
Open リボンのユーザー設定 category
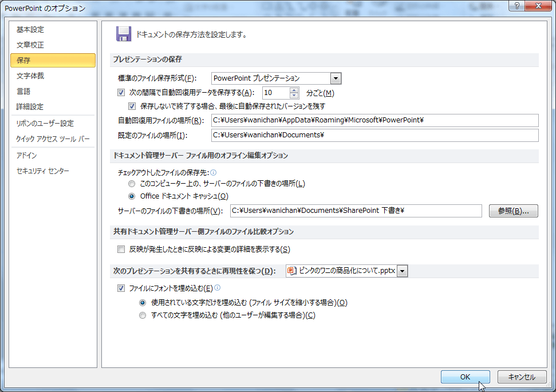(x=53, y=124)
